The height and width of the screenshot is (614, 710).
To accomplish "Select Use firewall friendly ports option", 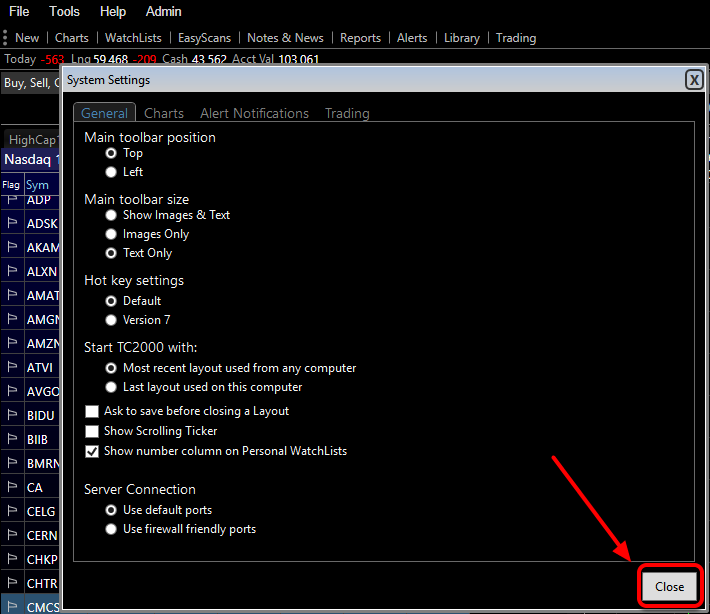I will pyautogui.click(x=111, y=529).
